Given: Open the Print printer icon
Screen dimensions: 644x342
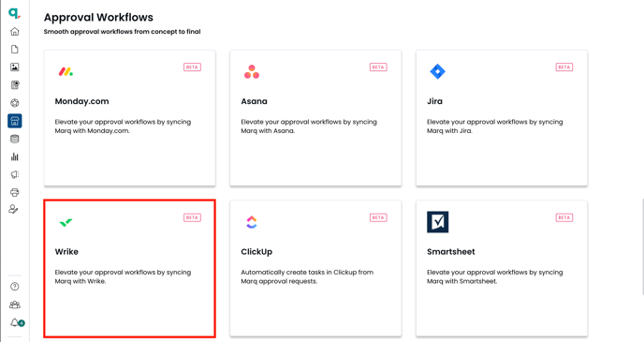Looking at the screenshot, I should click(15, 192).
